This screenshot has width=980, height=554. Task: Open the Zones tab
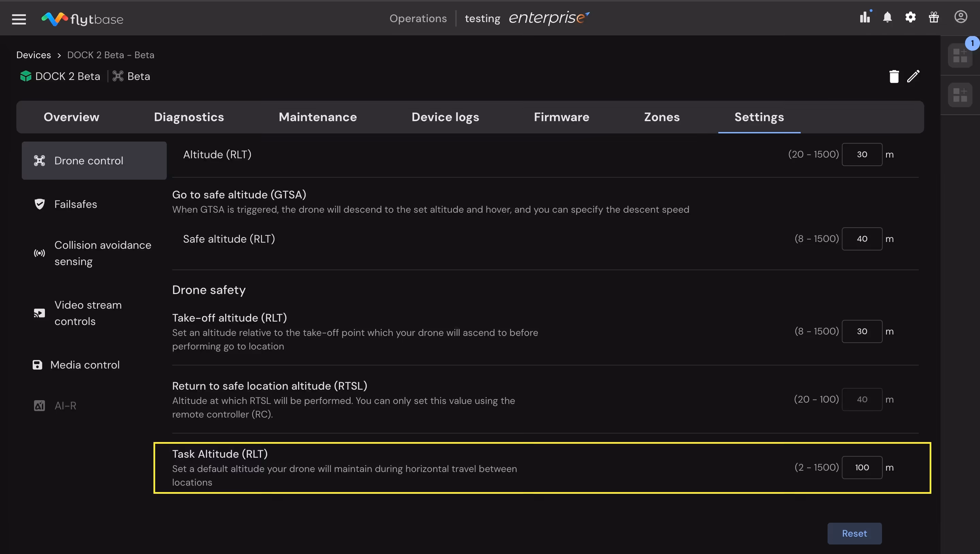click(x=661, y=117)
